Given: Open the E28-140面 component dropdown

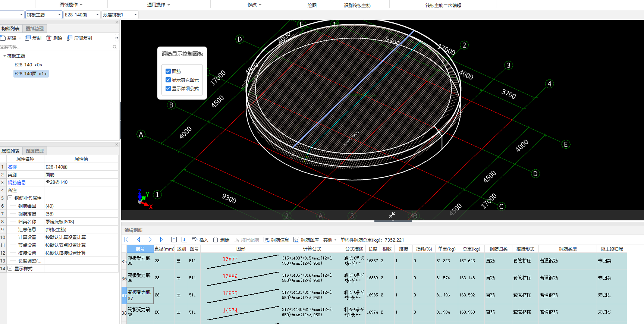Looking at the screenshot, I should [82, 15].
